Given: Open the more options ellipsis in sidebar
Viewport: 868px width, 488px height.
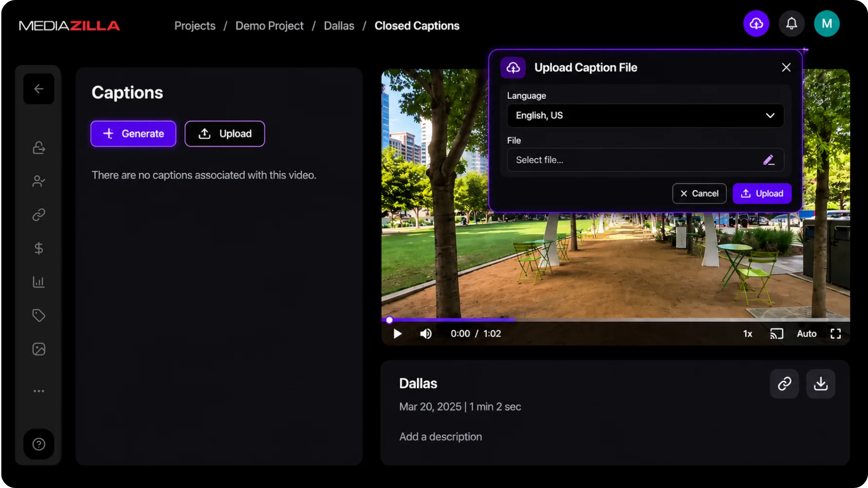Looking at the screenshot, I should [x=39, y=391].
